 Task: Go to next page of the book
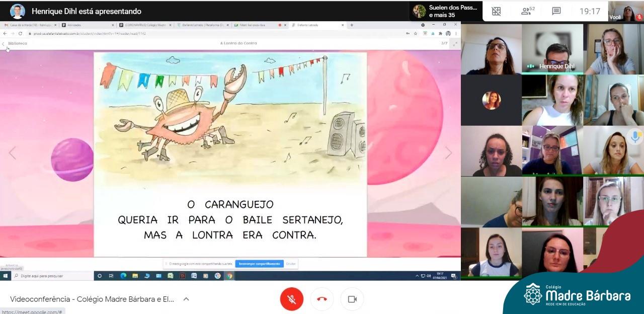pyautogui.click(x=448, y=153)
